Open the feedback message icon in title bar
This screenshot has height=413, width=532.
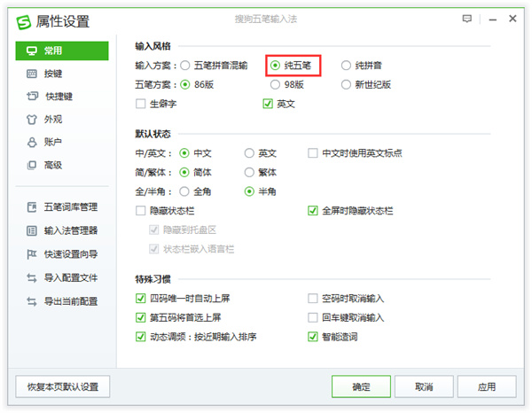467,19
